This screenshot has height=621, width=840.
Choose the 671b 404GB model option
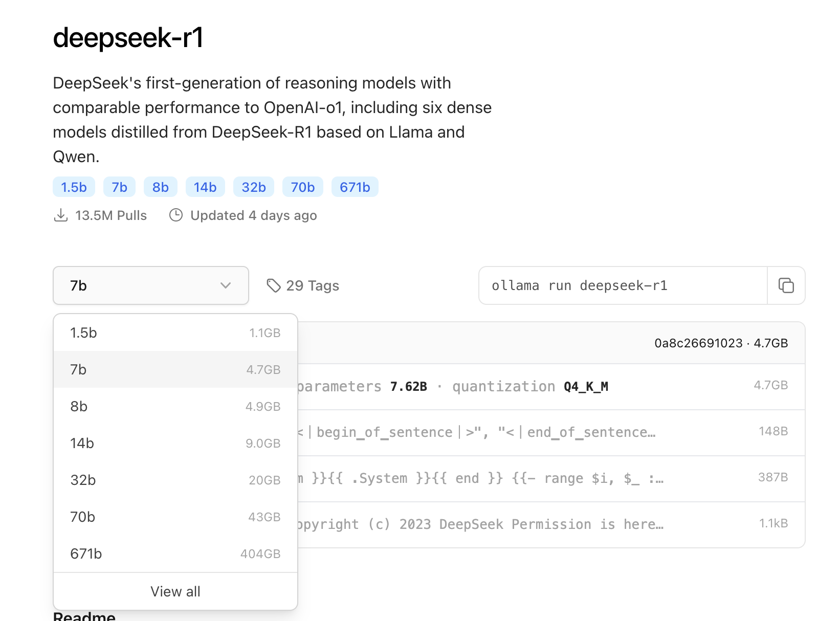coord(175,554)
